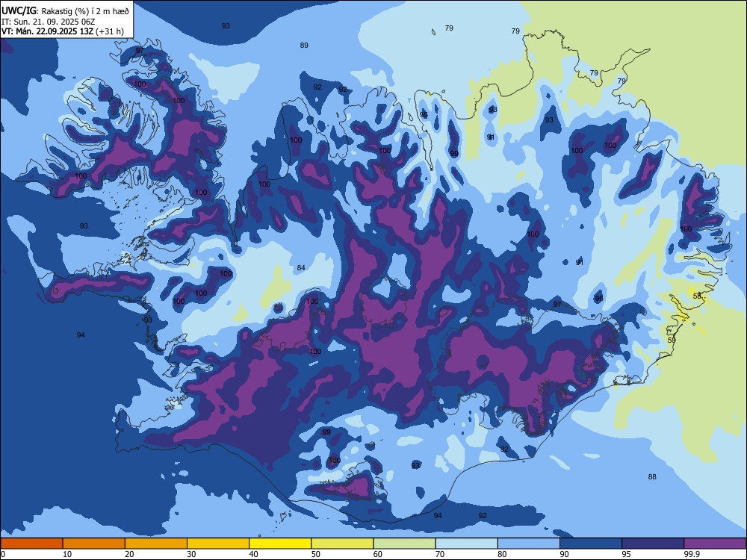
Task: Select the pale blue 70–80 legend swatch
Action: click(x=467, y=544)
